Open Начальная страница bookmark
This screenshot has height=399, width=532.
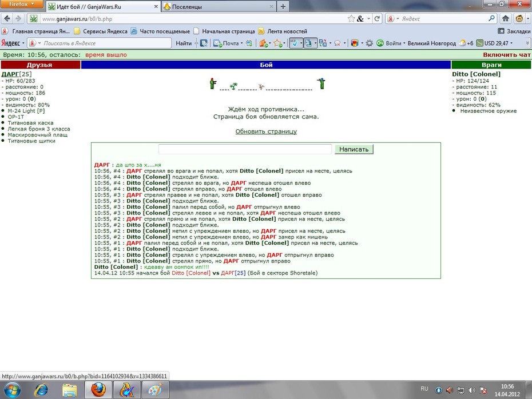pyautogui.click(x=224, y=31)
